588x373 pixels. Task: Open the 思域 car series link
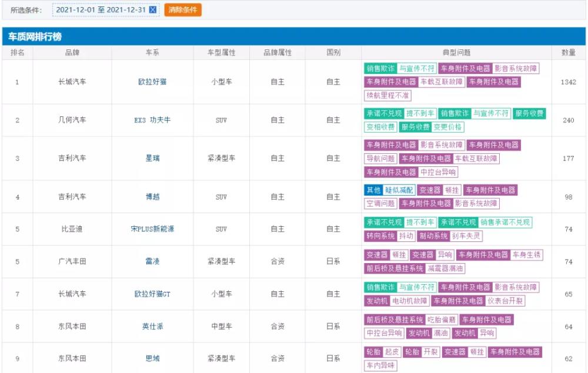[x=152, y=358]
